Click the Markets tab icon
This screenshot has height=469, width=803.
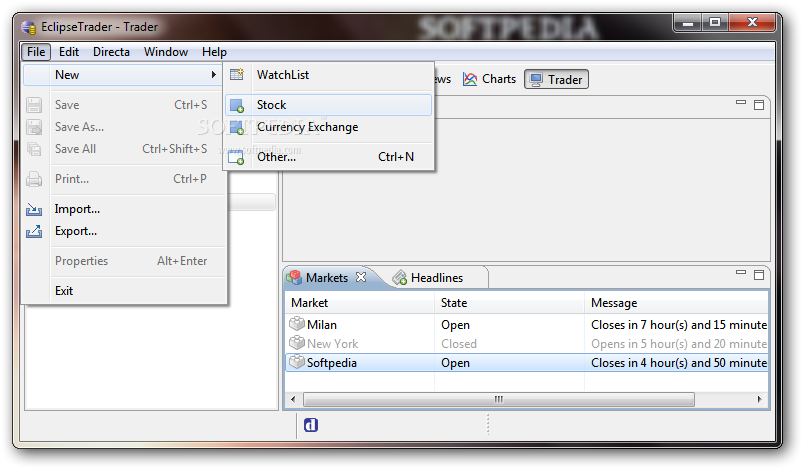(x=294, y=278)
